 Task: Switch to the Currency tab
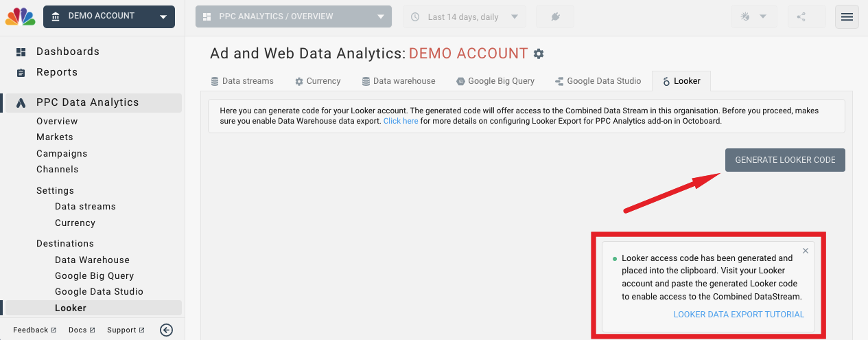[318, 81]
